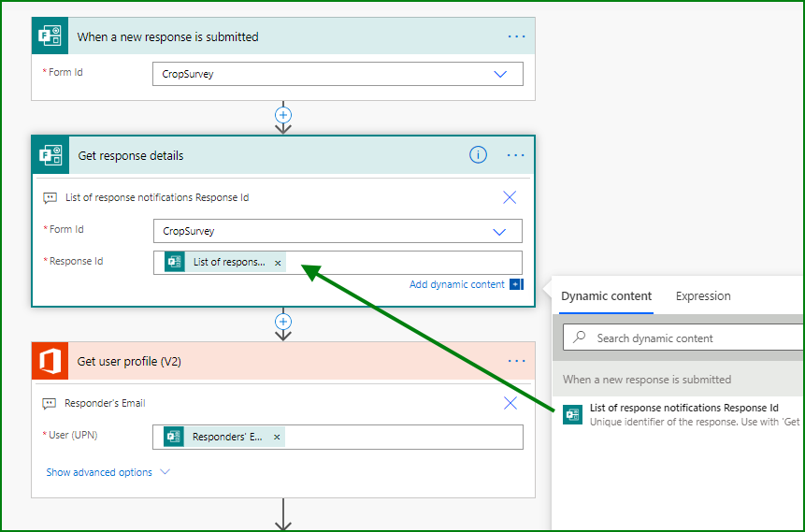
Task: Click the 'When a new response is submitted' panel section header
Action: coord(678,379)
